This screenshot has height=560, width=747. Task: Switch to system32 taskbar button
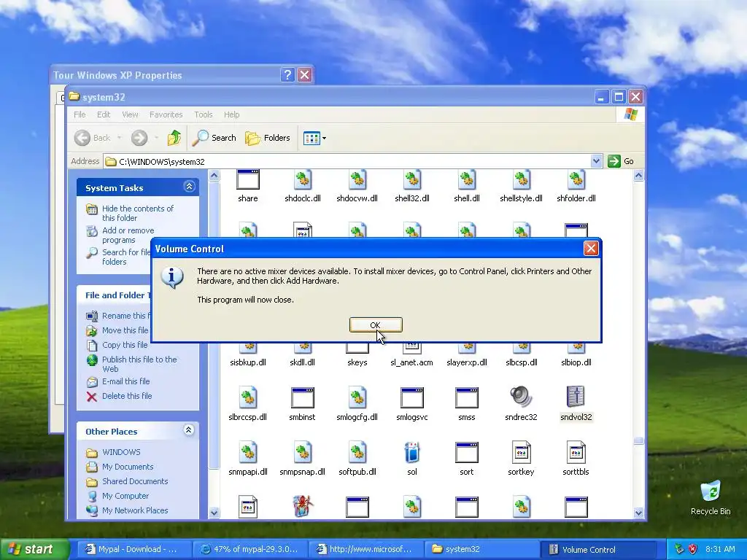pos(481,549)
